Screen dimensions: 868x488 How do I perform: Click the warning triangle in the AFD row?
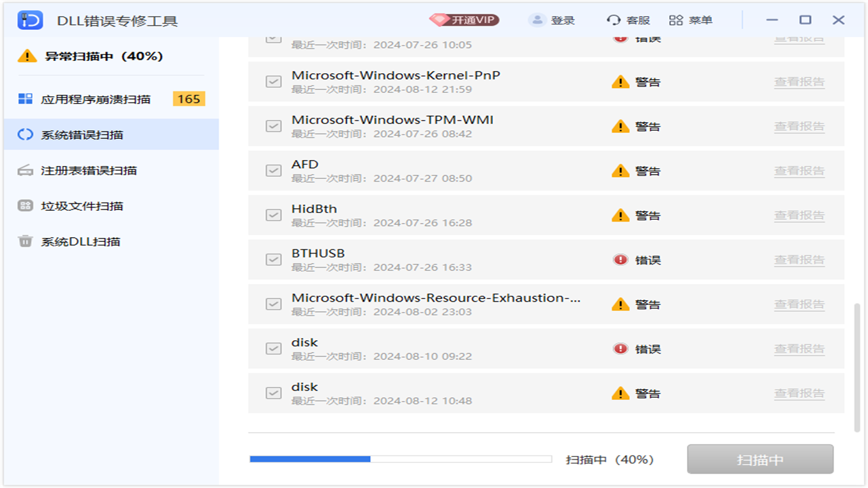click(x=620, y=171)
